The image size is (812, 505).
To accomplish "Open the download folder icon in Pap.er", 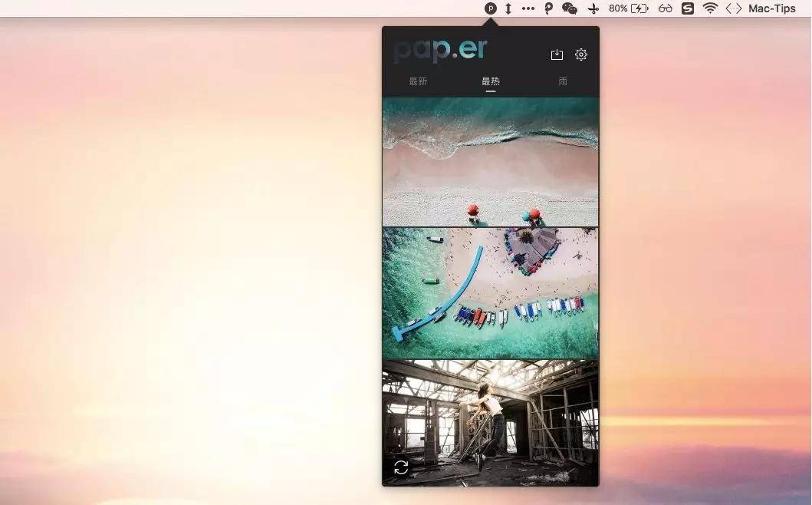I will click(x=557, y=54).
